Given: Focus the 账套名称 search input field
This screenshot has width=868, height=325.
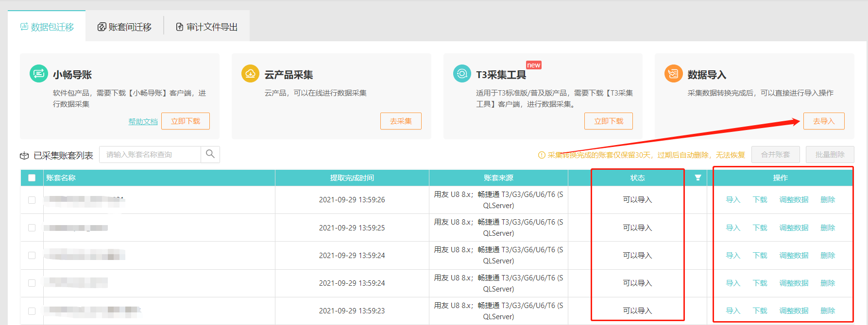Looking at the screenshot, I should point(150,154).
